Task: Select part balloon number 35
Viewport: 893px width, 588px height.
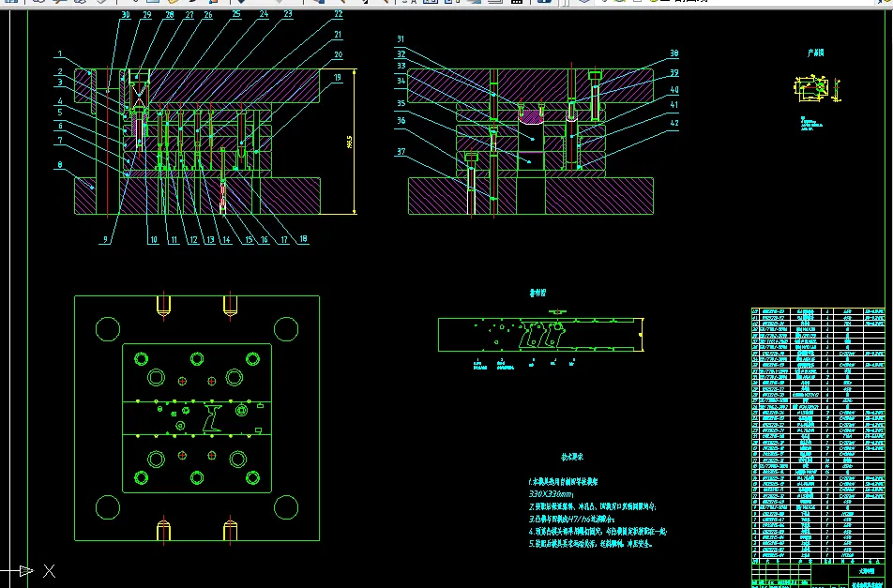Action: (x=401, y=103)
